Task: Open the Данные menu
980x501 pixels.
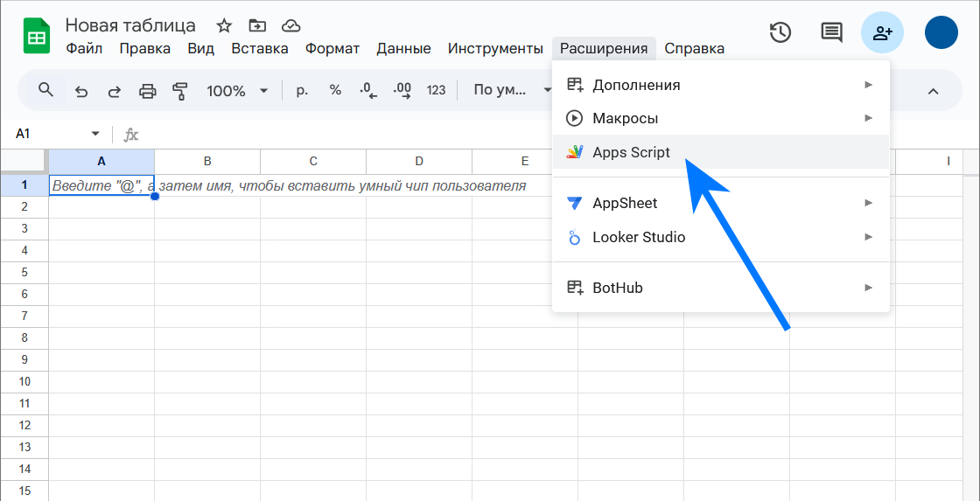Action: click(403, 48)
